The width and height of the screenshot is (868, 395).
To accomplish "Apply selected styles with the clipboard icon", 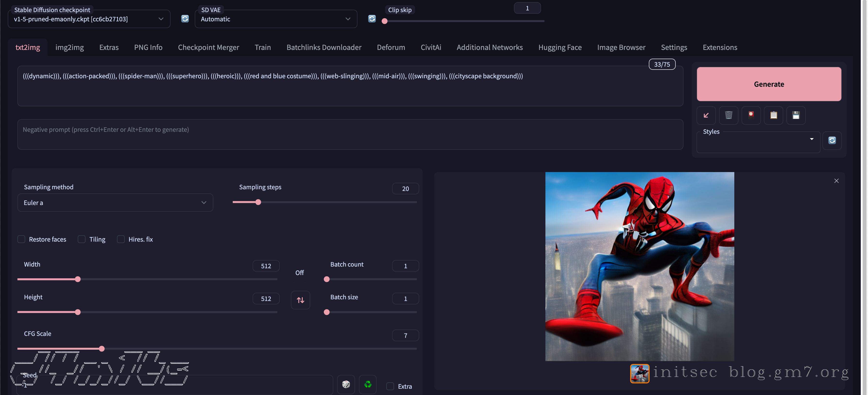I will coord(773,115).
